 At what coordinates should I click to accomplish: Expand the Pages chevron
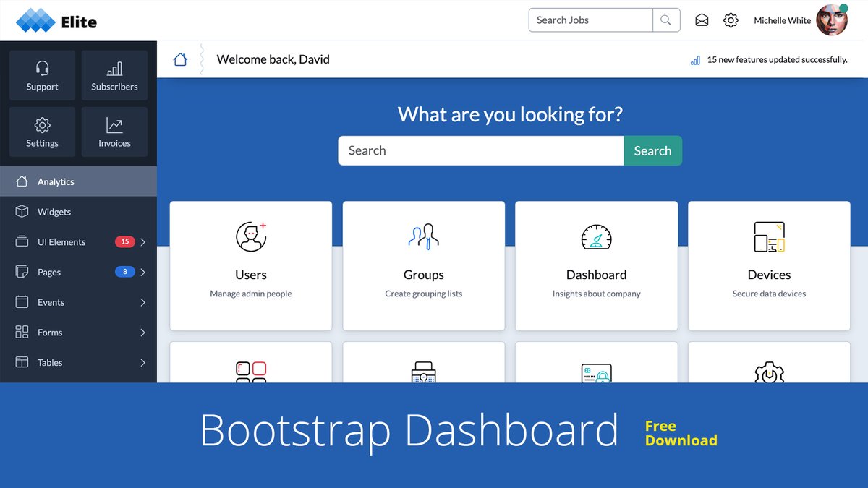click(x=142, y=273)
